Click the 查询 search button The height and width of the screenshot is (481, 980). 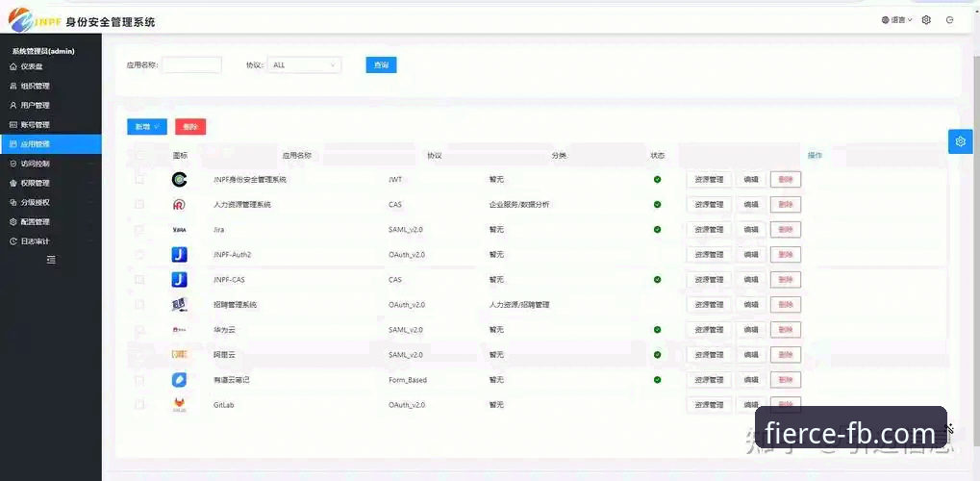[381, 65]
